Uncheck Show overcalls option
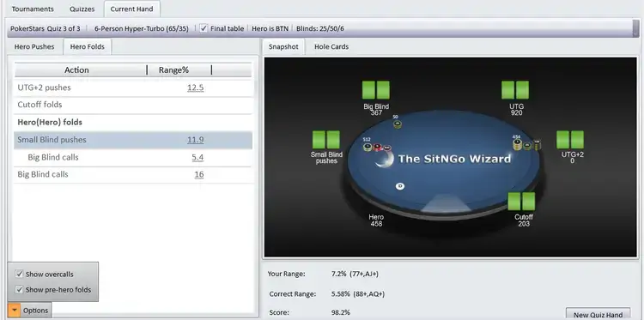This screenshot has width=644, height=320. click(x=19, y=274)
